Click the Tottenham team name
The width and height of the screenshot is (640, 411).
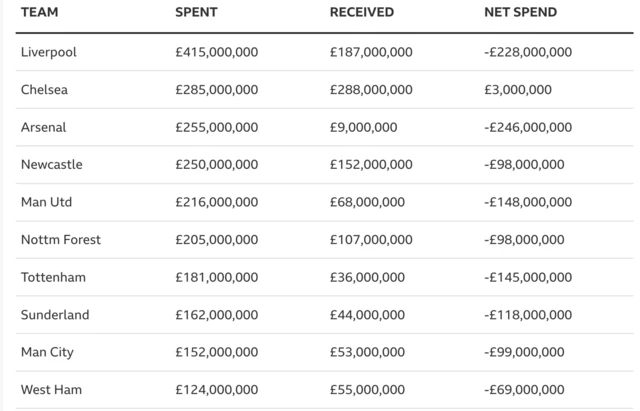coord(51,277)
